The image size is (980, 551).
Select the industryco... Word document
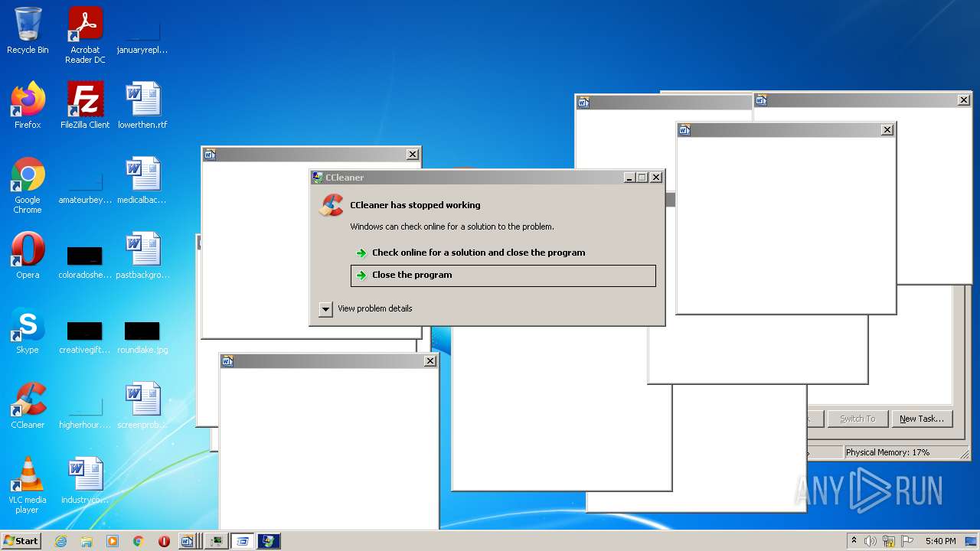85,481
